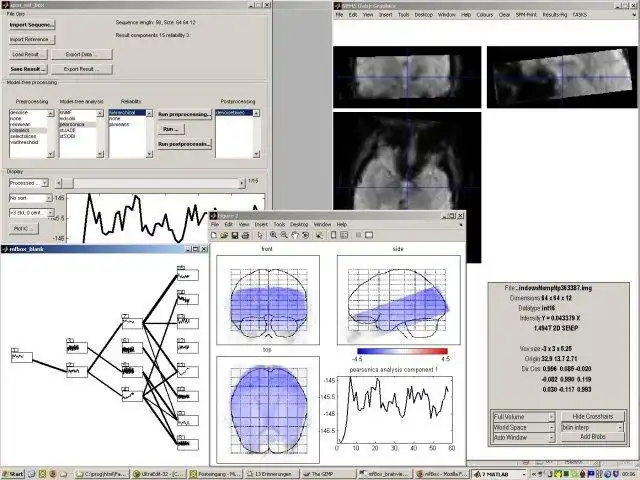Viewport: 640px width, 480px height.
Task: Click the Save Figure icon in Figure toolbar
Action: [x=234, y=235]
